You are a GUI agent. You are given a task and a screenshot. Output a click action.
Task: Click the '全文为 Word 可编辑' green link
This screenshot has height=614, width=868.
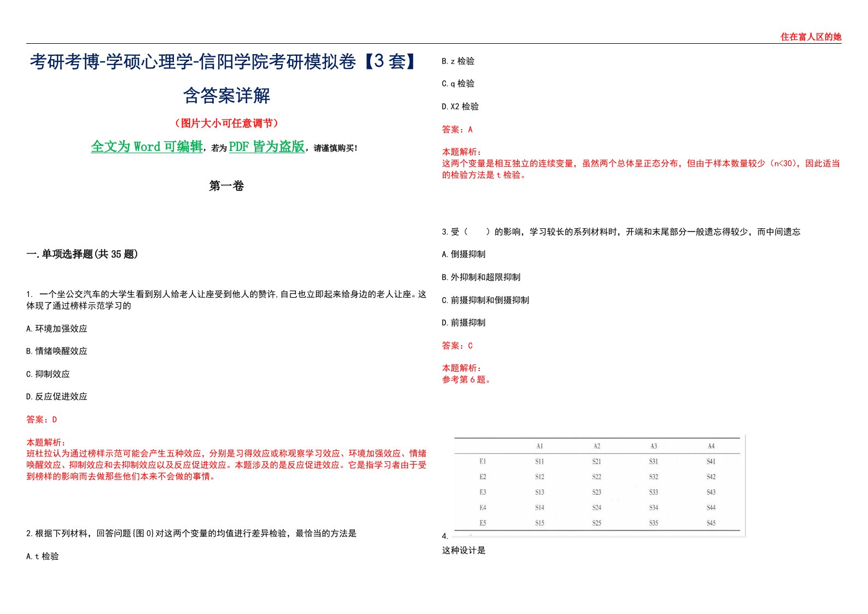tap(147, 147)
